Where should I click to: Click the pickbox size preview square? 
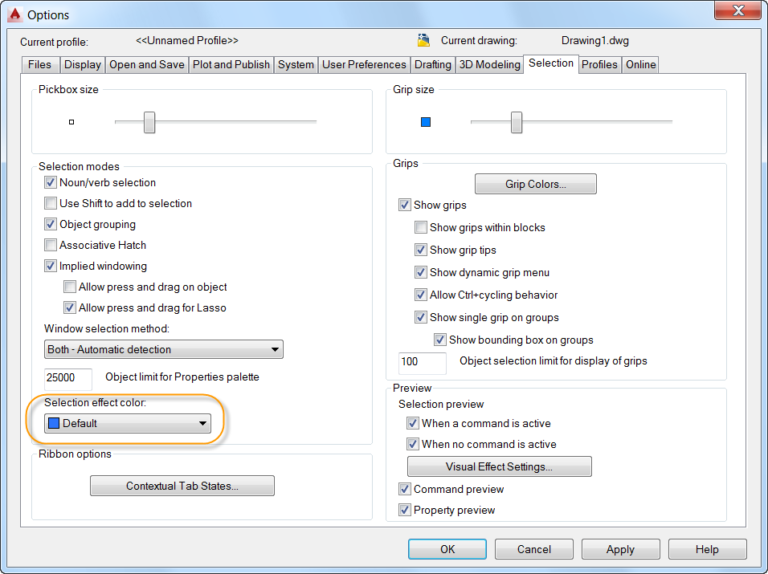(71, 122)
